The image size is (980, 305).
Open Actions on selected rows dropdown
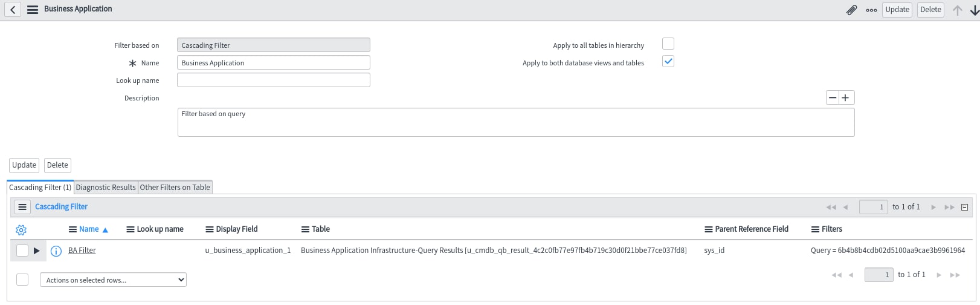113,280
